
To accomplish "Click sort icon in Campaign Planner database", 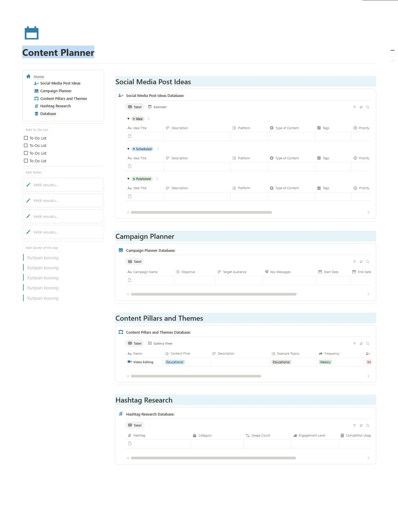I will point(361,262).
